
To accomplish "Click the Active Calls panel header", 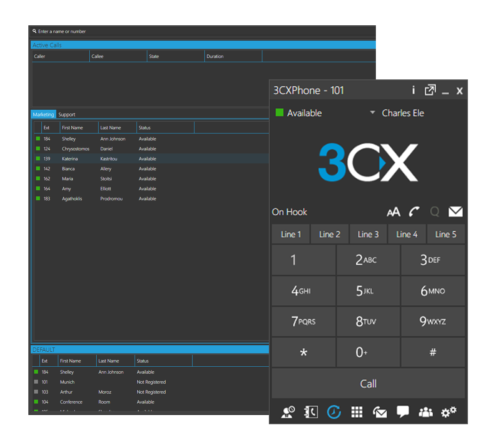I will click(x=203, y=45).
